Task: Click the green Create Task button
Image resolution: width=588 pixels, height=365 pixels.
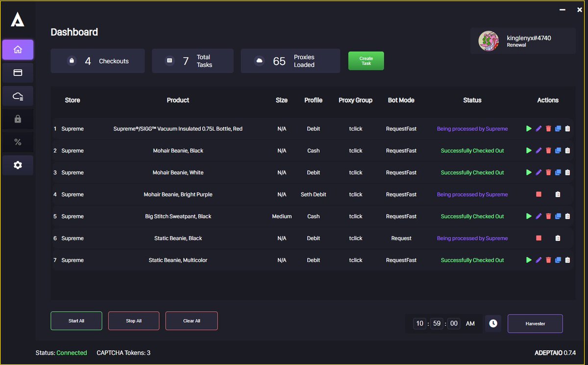Action: 366,61
